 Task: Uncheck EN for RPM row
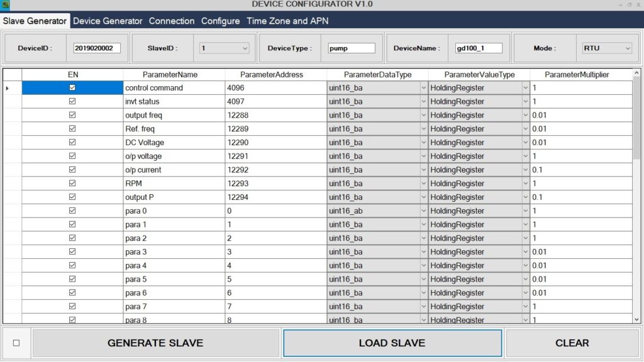tap(72, 183)
